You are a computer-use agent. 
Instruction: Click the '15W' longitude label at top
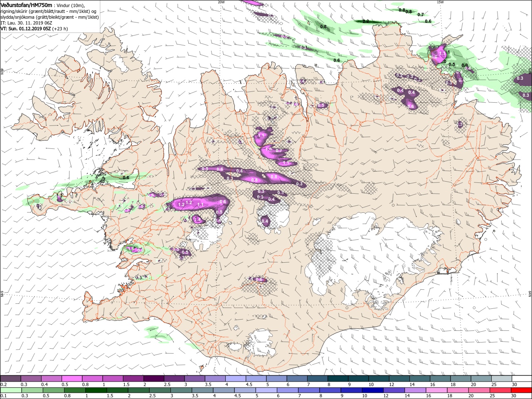click(440, 2)
